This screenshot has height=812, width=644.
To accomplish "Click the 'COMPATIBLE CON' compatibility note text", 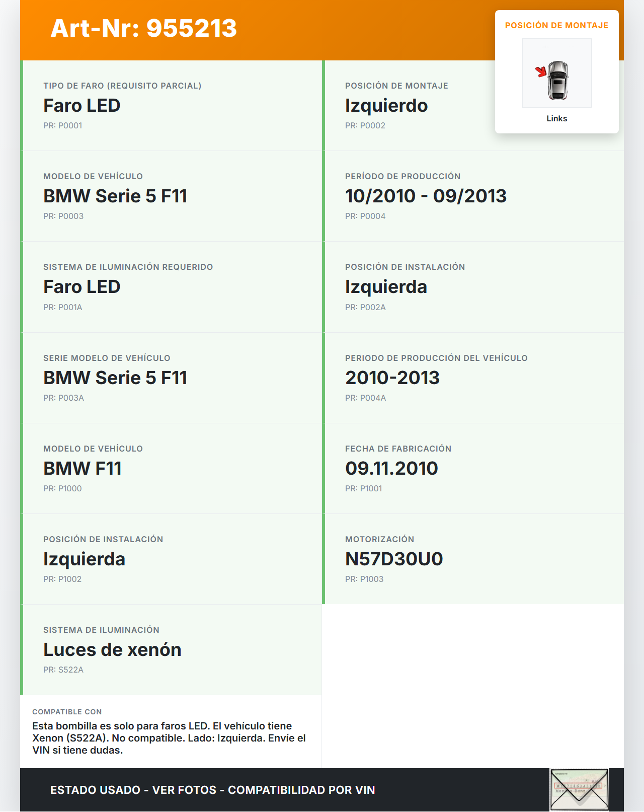I will (x=169, y=738).
